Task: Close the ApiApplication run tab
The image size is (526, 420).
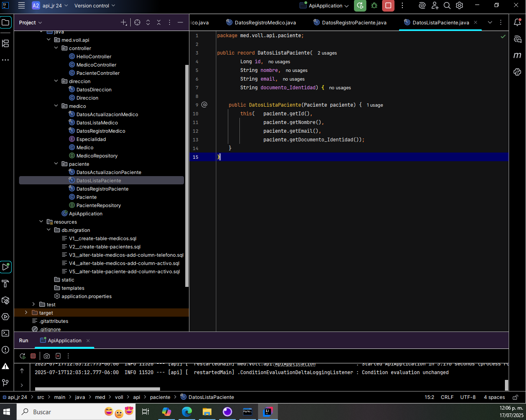Action: (x=88, y=341)
